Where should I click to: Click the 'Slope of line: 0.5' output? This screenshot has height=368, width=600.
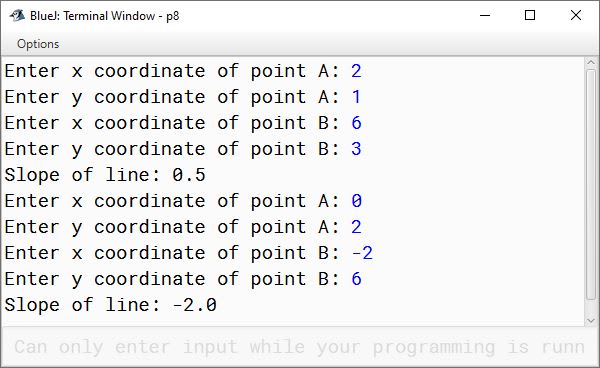click(105, 175)
